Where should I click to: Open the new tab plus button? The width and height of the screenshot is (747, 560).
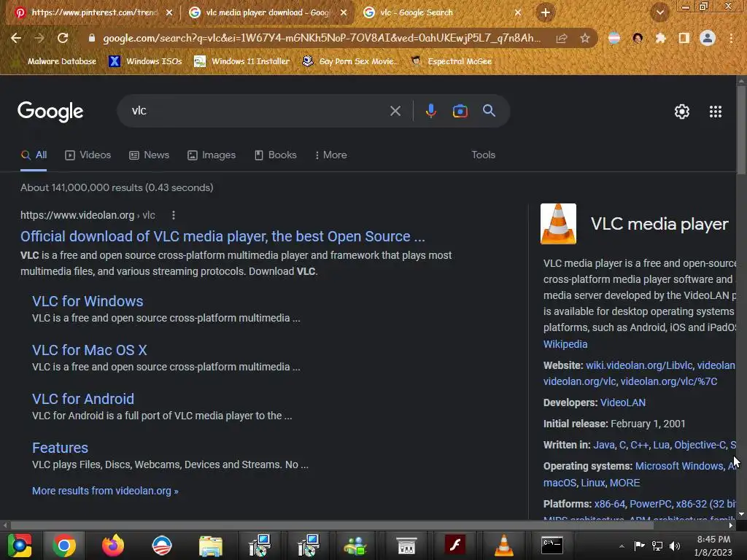(x=546, y=12)
